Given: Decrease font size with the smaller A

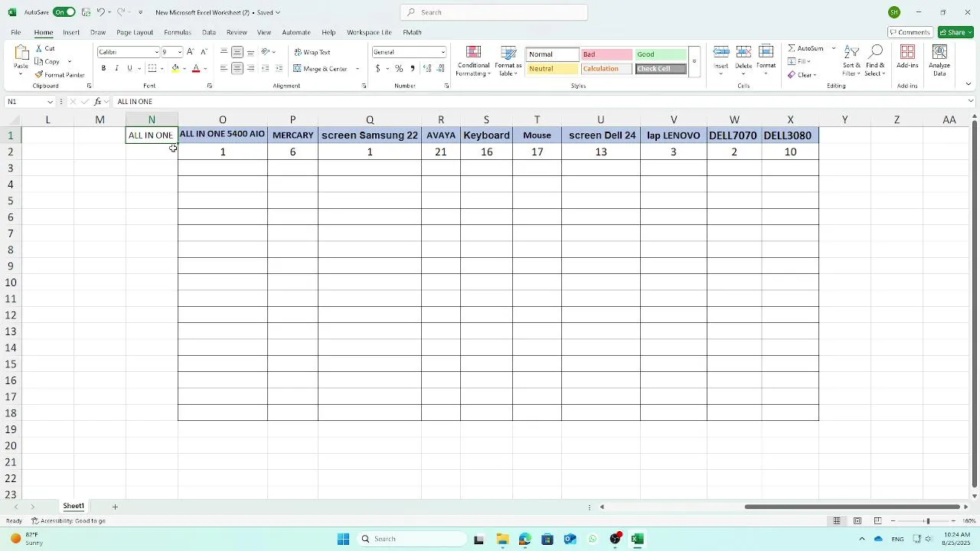Looking at the screenshot, I should [x=203, y=52].
